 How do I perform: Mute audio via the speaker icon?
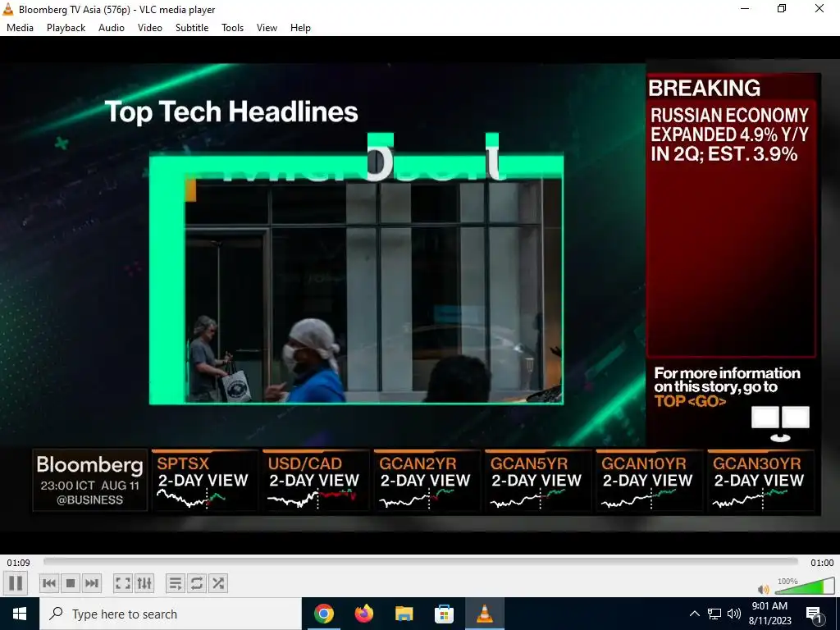pyautogui.click(x=764, y=589)
